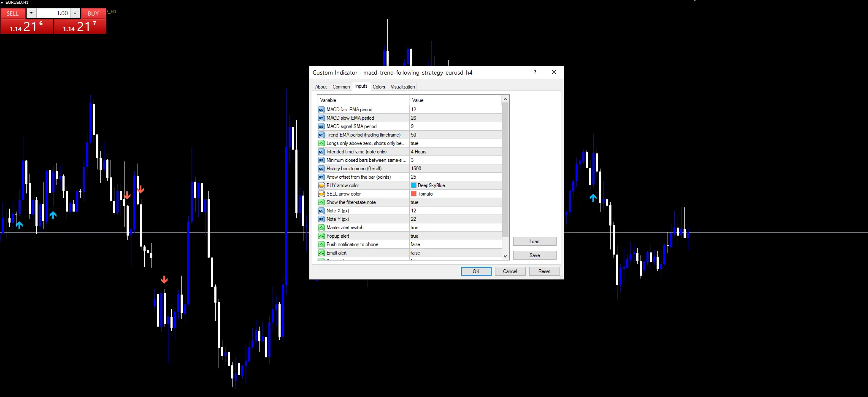Image resolution: width=868 pixels, height=397 pixels.
Task: Click the vertical scrollbar thumb of inputs list
Action: click(506, 170)
